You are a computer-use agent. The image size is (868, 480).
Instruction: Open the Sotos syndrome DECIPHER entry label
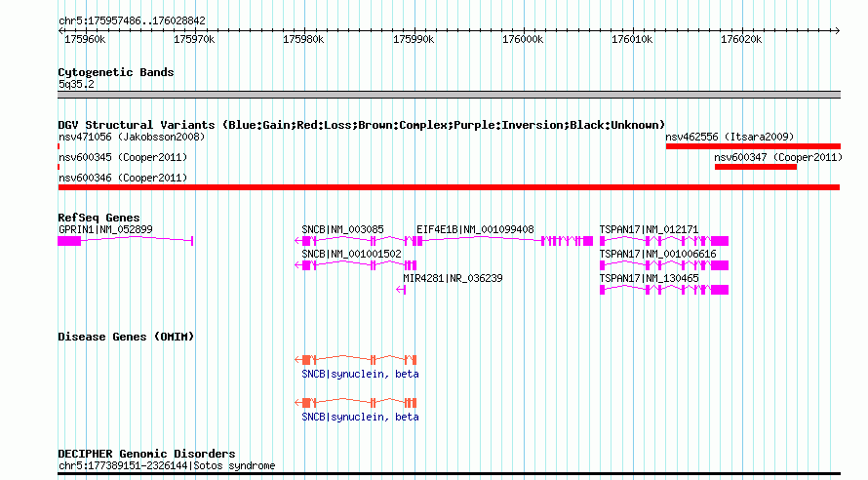tap(167, 465)
